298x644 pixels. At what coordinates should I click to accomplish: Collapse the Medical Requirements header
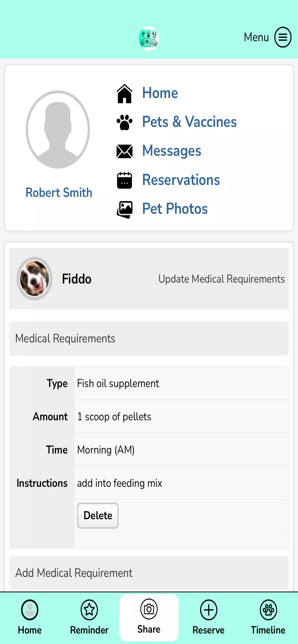[149, 339]
